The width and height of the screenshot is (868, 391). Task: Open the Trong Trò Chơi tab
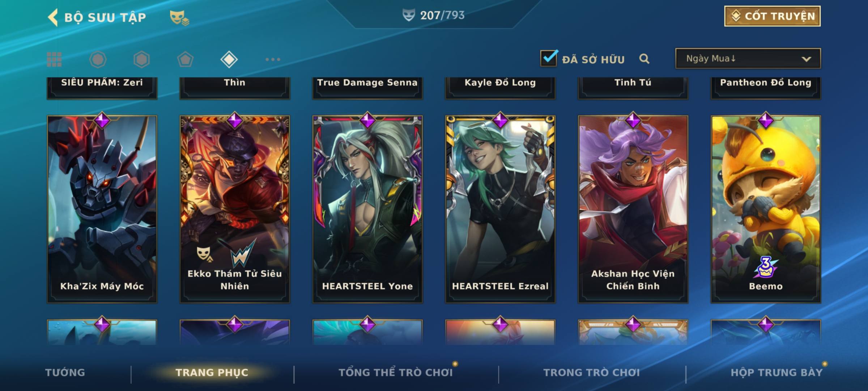coord(591,373)
